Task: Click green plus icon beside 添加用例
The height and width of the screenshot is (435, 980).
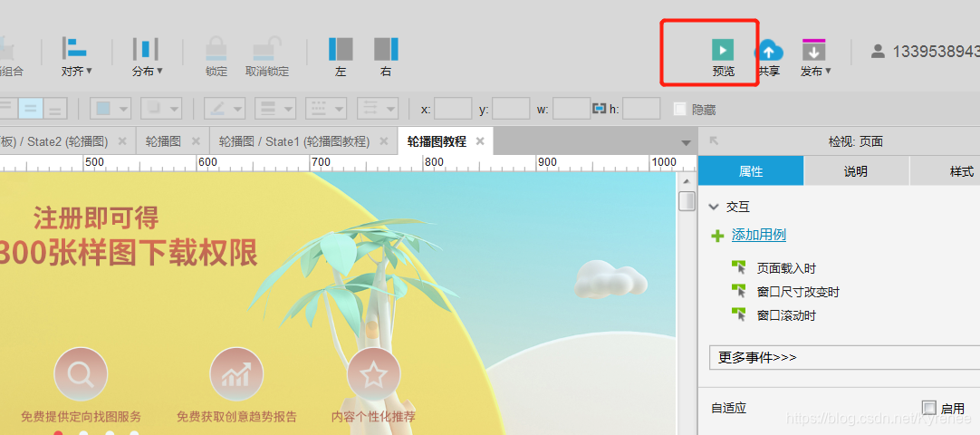Action: [717, 236]
